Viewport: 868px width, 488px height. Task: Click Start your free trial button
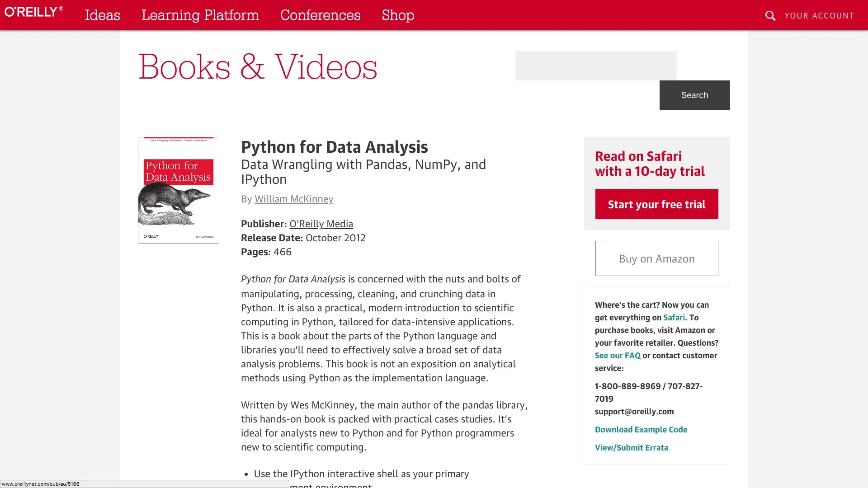click(x=656, y=204)
